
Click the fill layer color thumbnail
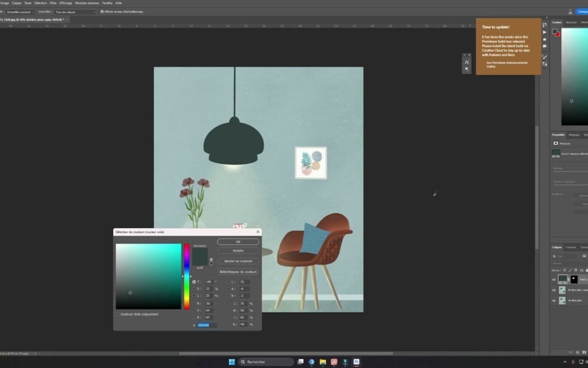click(x=562, y=279)
